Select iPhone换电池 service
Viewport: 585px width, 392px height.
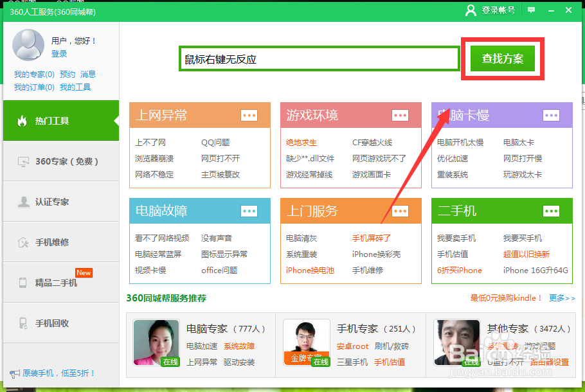coord(310,271)
